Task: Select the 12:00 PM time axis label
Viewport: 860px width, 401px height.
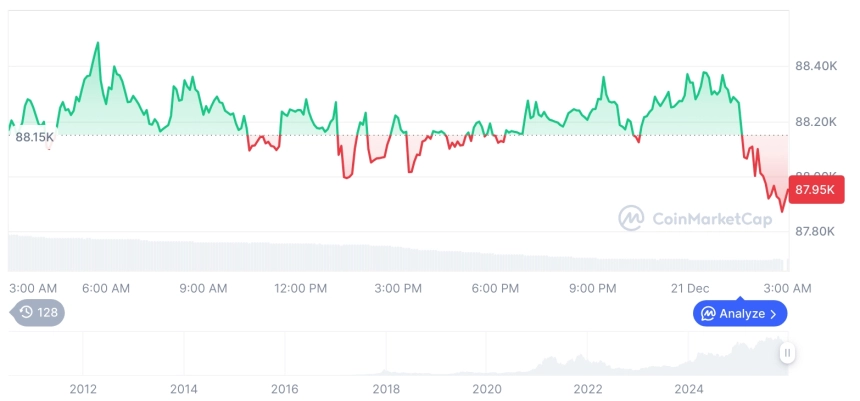Action: (x=300, y=288)
